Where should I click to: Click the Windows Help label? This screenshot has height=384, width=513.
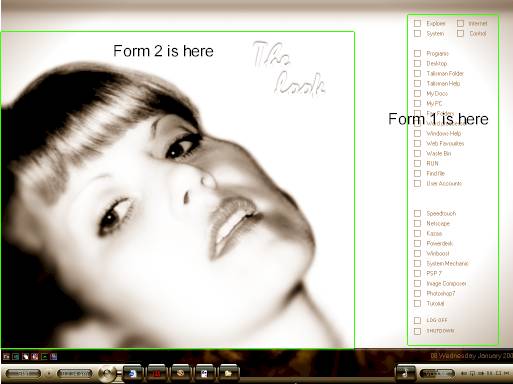(444, 133)
